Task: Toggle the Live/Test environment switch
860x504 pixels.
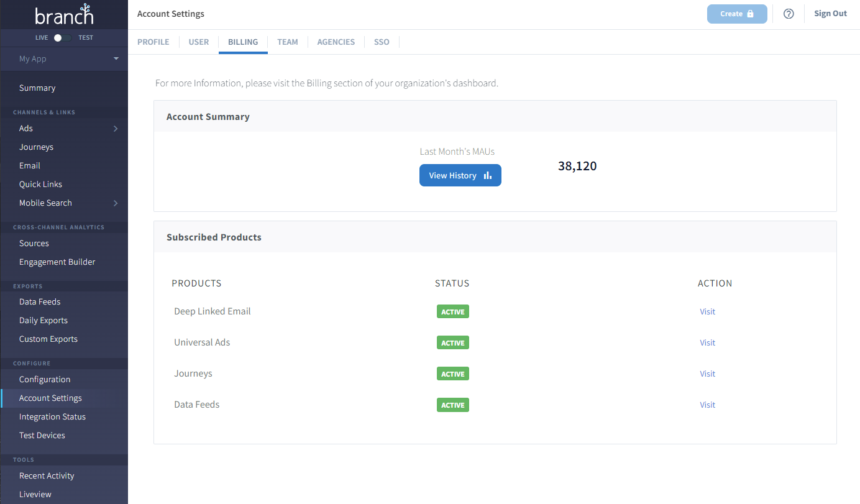Action: (62, 38)
